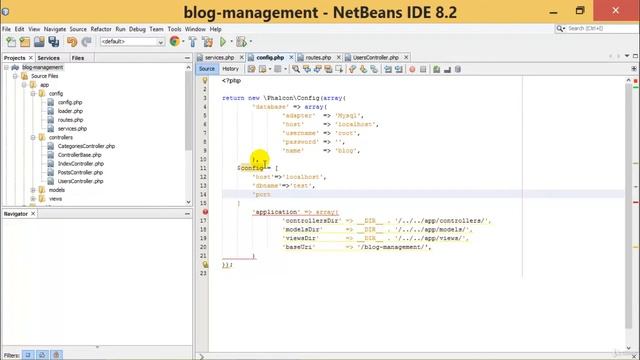This screenshot has width=640, height=360.
Task: Click the Undo toolbar icon
Action: [x=72, y=42]
